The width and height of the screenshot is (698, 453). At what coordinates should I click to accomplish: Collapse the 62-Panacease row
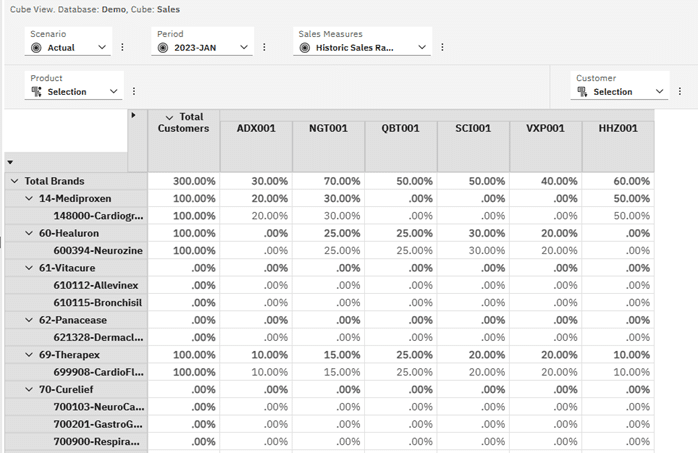[29, 320]
